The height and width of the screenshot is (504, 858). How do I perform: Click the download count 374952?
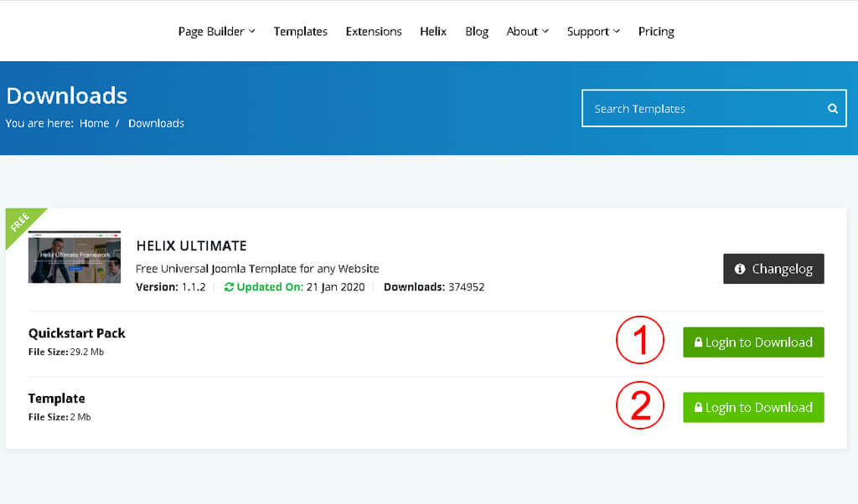click(x=466, y=287)
